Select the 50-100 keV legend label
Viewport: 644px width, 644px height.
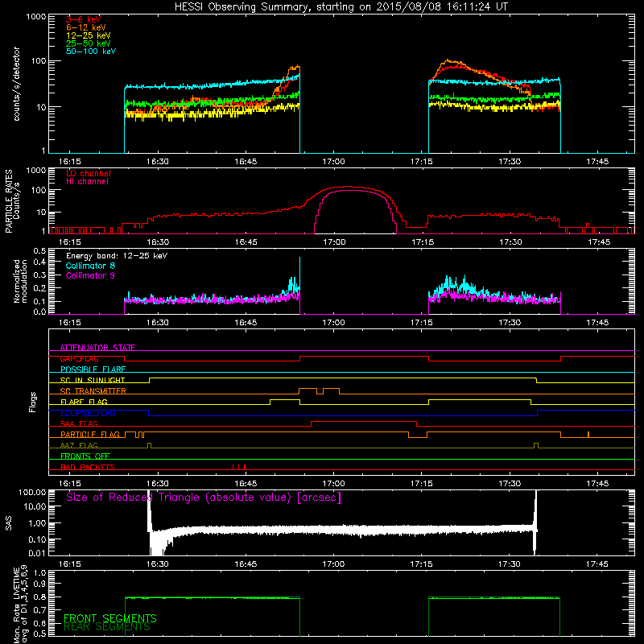click(91, 52)
